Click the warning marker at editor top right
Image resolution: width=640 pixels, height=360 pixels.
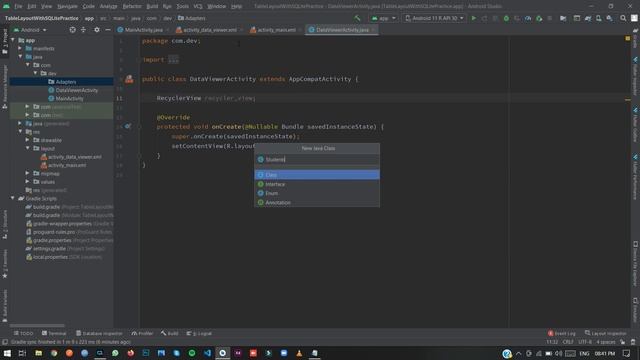628,38
